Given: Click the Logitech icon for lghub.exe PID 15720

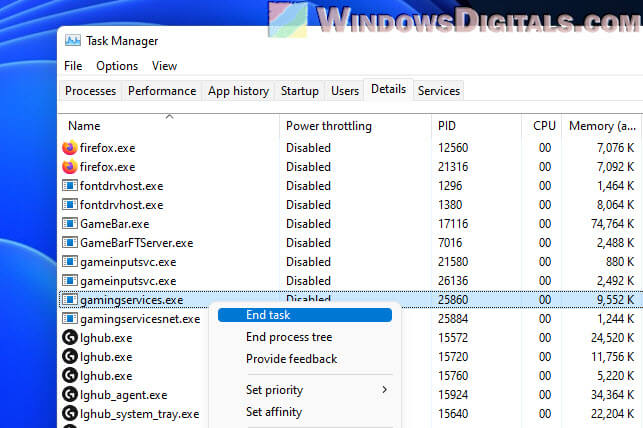Looking at the screenshot, I should tap(70, 357).
